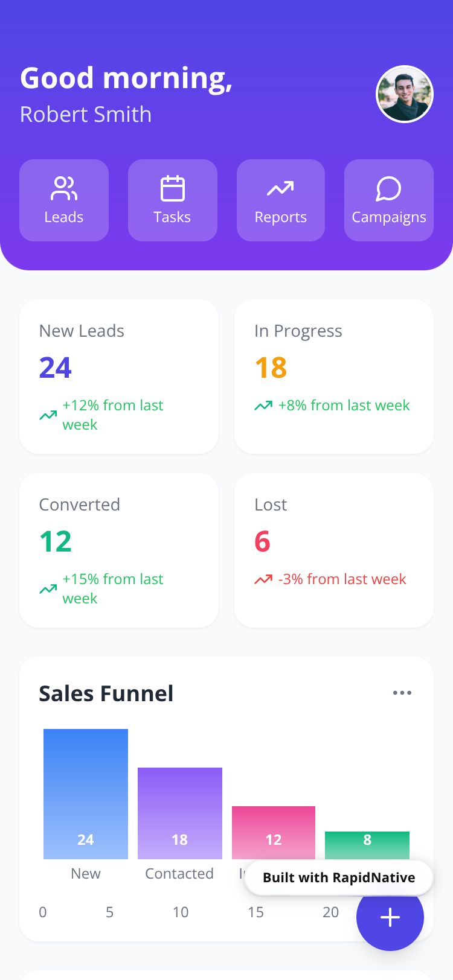Click the red trend arrow in Lost card
Screen dimensions: 453x980
263,579
